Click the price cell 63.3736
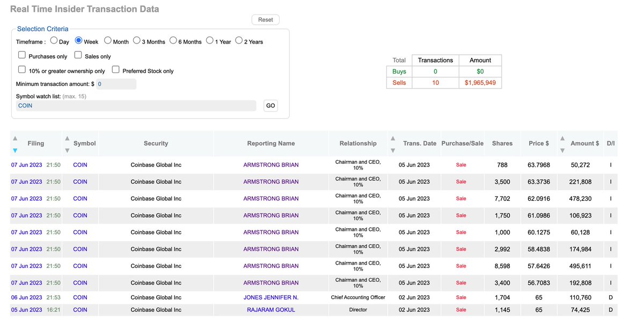Viewport: 644px width, 328px height. click(538, 181)
